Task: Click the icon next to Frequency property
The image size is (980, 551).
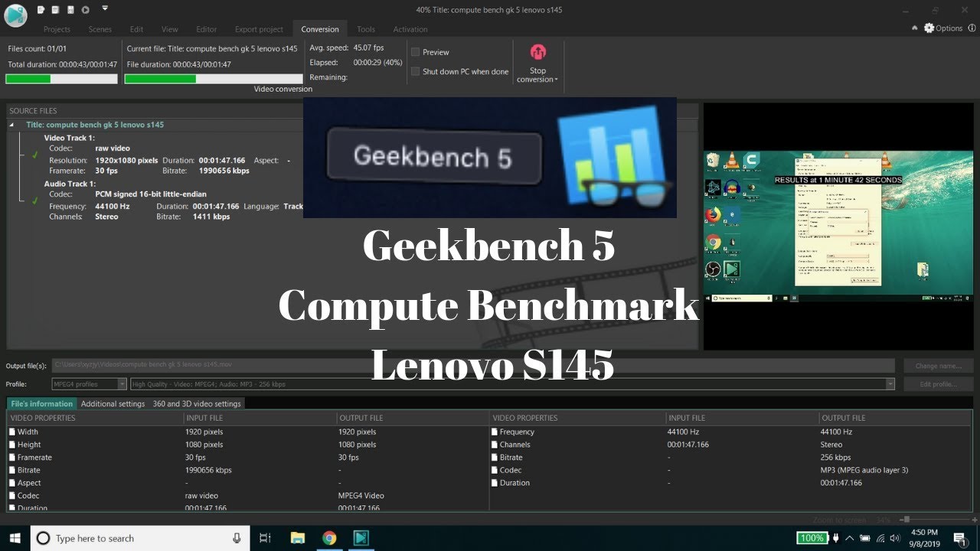Action: click(495, 432)
